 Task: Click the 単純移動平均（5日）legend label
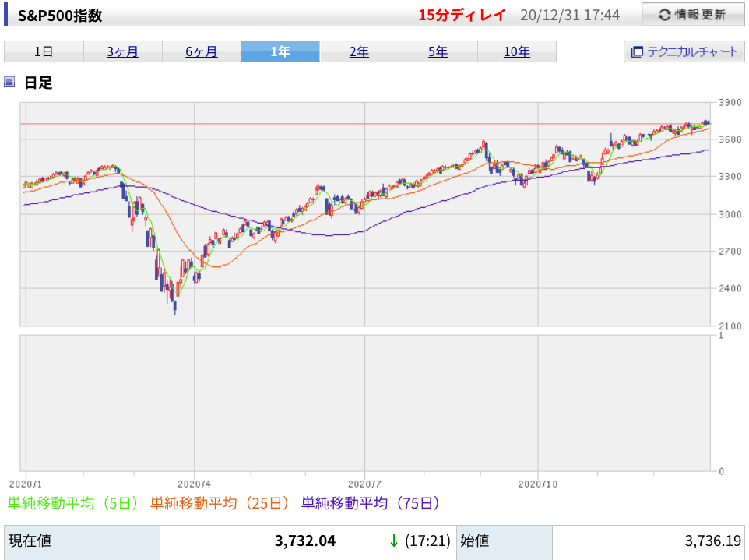tap(72, 503)
